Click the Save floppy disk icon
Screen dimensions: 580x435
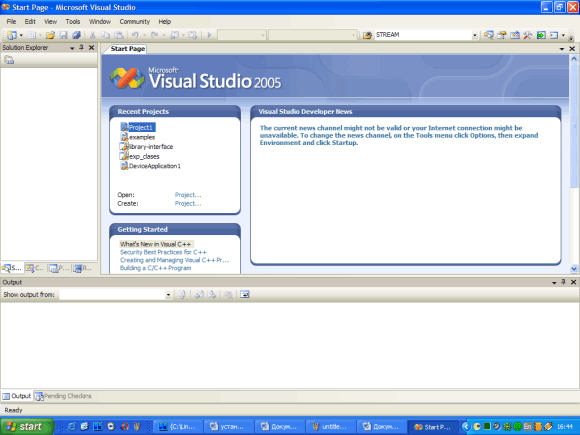click(x=63, y=35)
